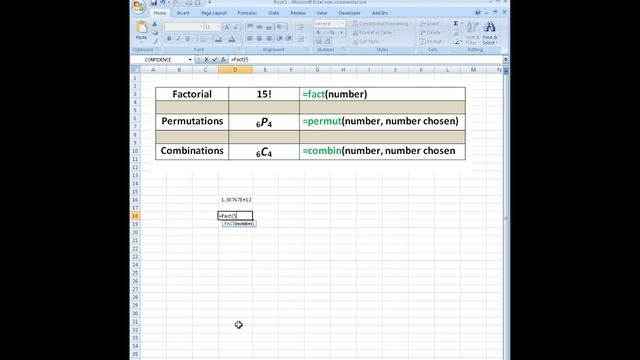Click the Clear eraser icon in Editing group
The width and height of the screenshot is (640, 360).
click(456, 42)
